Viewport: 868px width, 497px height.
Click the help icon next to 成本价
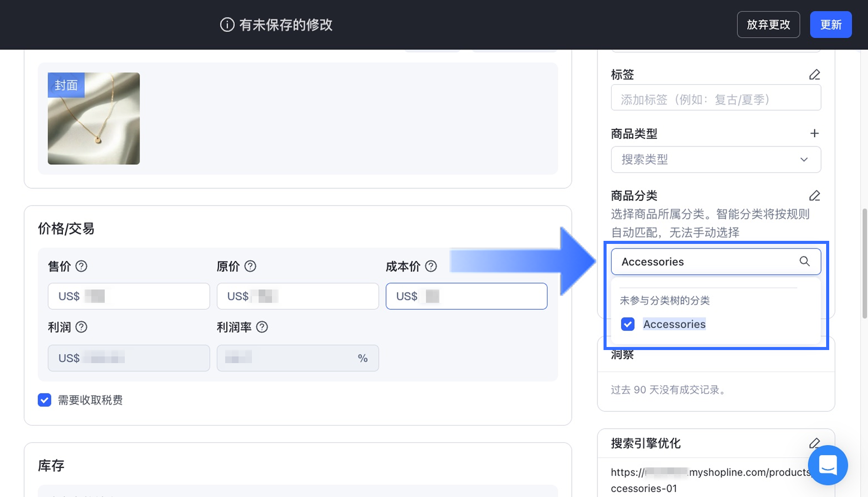coord(431,266)
